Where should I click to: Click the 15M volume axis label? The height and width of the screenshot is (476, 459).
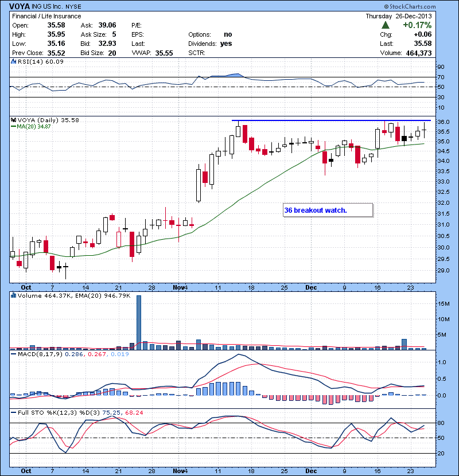443,303
